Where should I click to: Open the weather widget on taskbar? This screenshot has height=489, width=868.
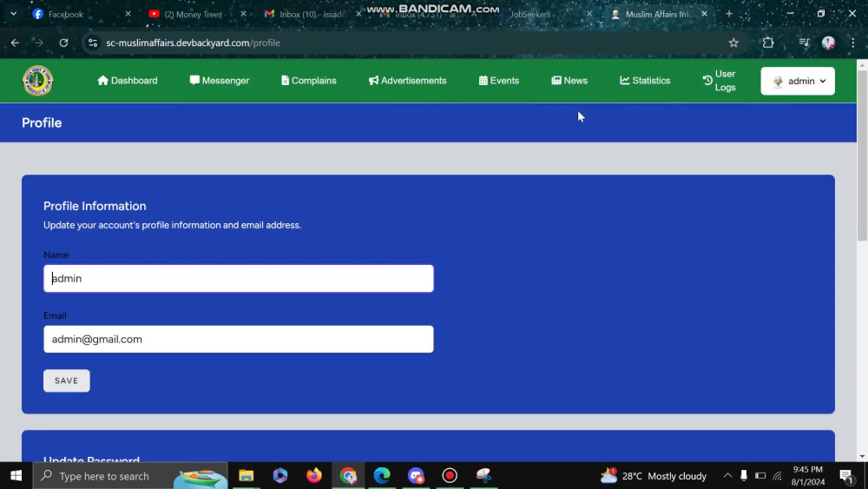click(x=654, y=476)
